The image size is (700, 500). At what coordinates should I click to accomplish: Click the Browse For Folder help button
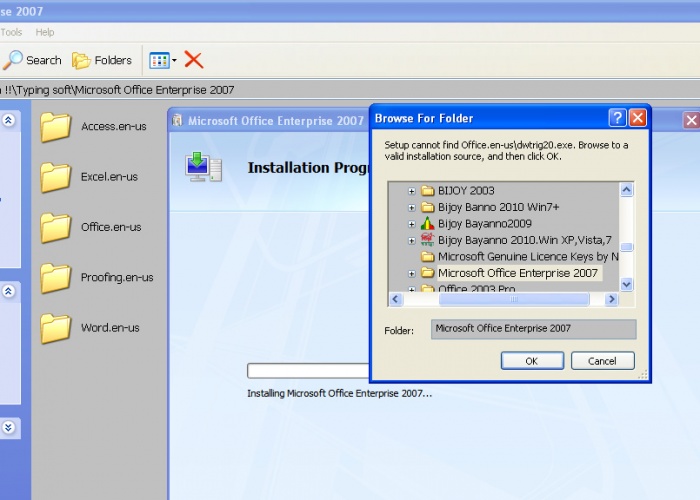[617, 118]
